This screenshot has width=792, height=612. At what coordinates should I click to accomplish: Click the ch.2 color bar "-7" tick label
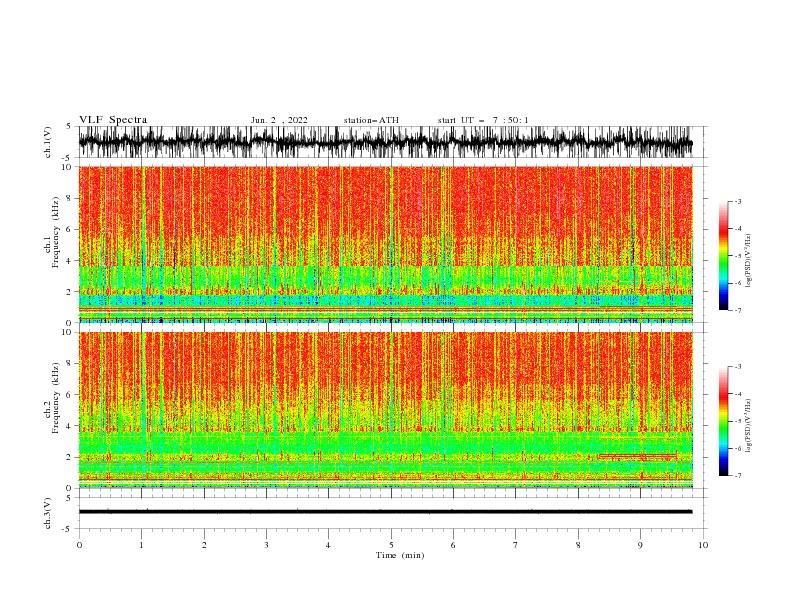point(738,475)
